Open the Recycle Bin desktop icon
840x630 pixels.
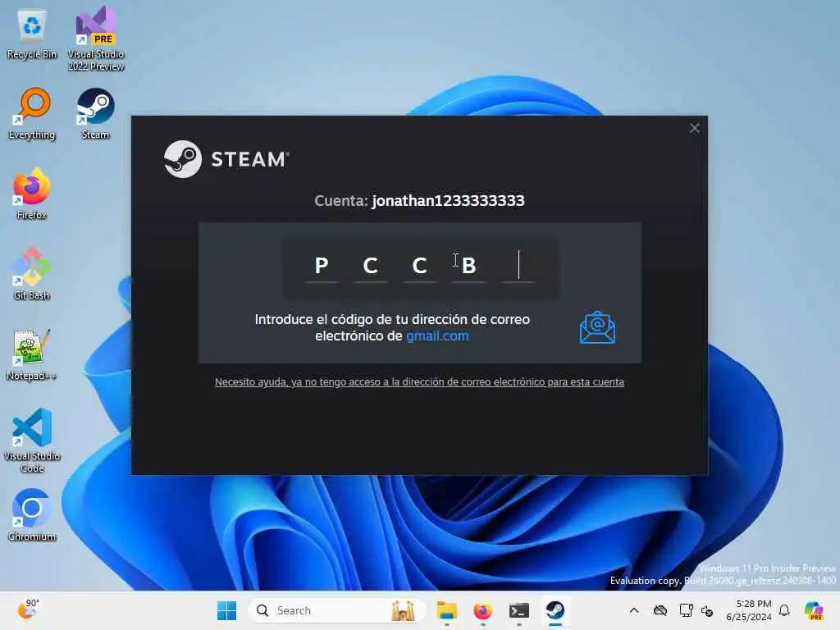(x=32, y=34)
